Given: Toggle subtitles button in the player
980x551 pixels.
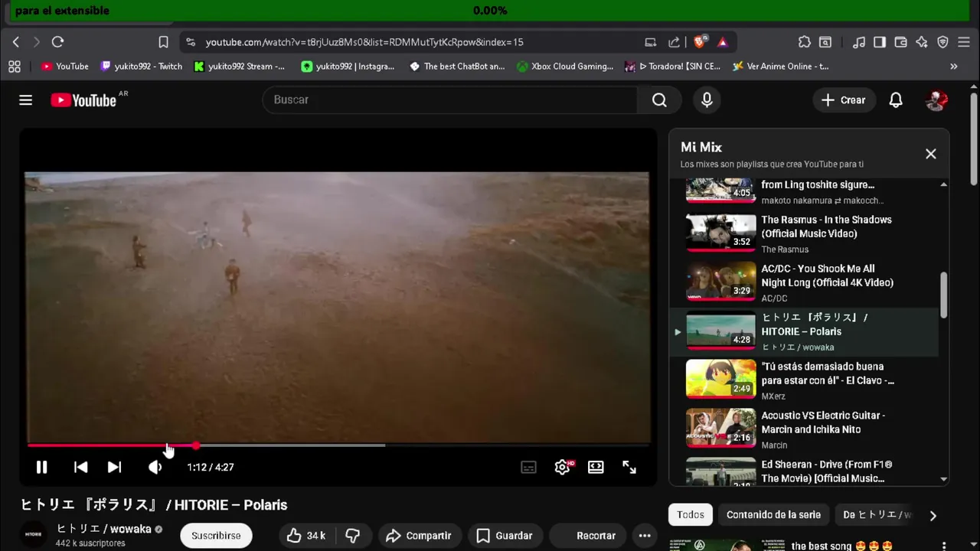Looking at the screenshot, I should point(528,467).
